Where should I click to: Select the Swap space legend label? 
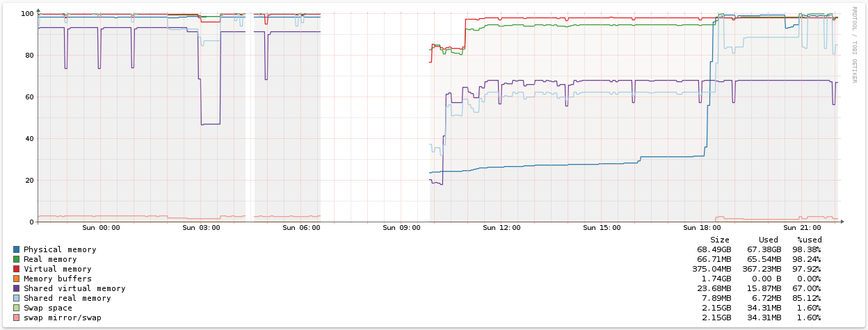click(48, 308)
